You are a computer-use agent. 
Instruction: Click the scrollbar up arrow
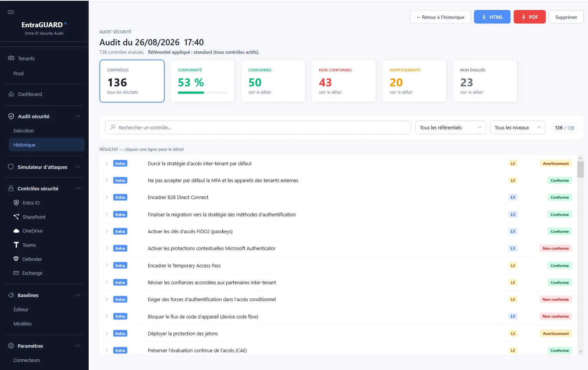click(580, 158)
